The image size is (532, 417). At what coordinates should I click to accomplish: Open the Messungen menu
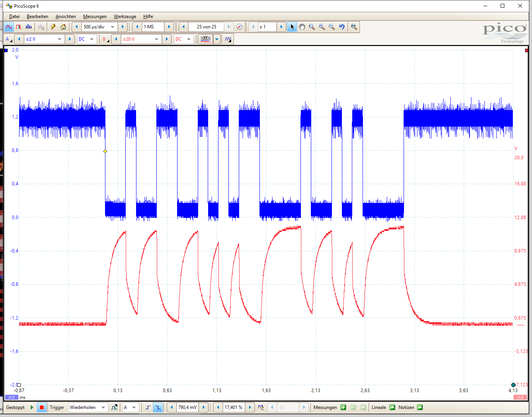point(95,16)
